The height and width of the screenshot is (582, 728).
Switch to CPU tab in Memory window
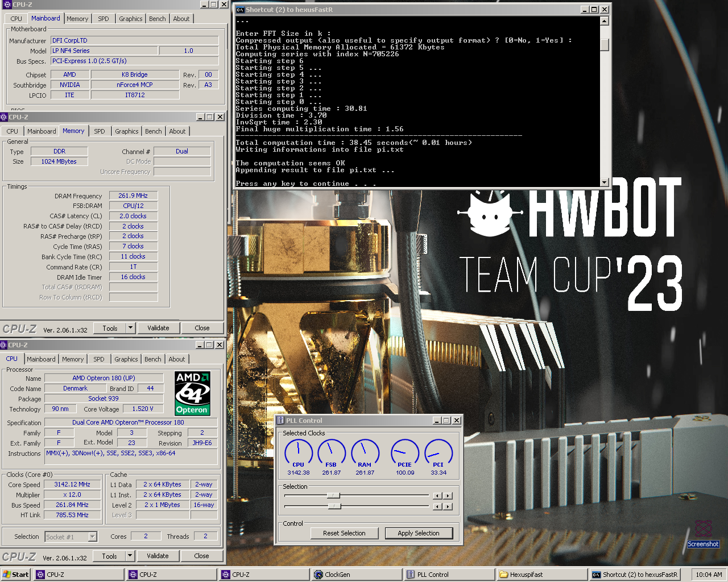(13, 131)
